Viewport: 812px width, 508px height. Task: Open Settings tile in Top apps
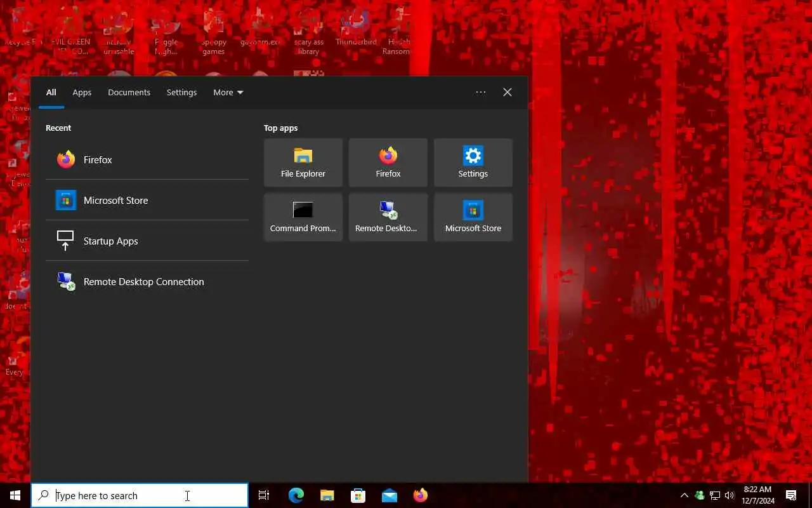click(x=473, y=163)
